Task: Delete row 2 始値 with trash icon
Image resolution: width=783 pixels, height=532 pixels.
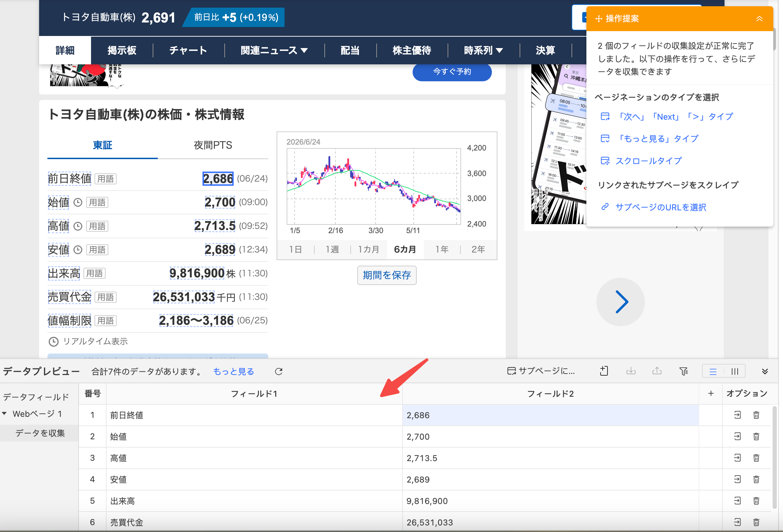Action: (x=756, y=437)
